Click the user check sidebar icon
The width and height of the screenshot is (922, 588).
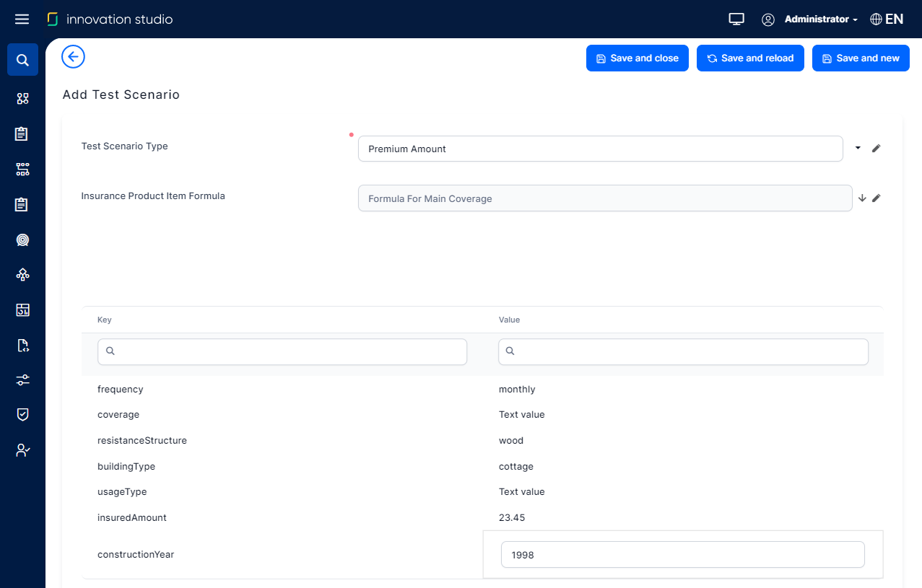[x=22, y=450]
